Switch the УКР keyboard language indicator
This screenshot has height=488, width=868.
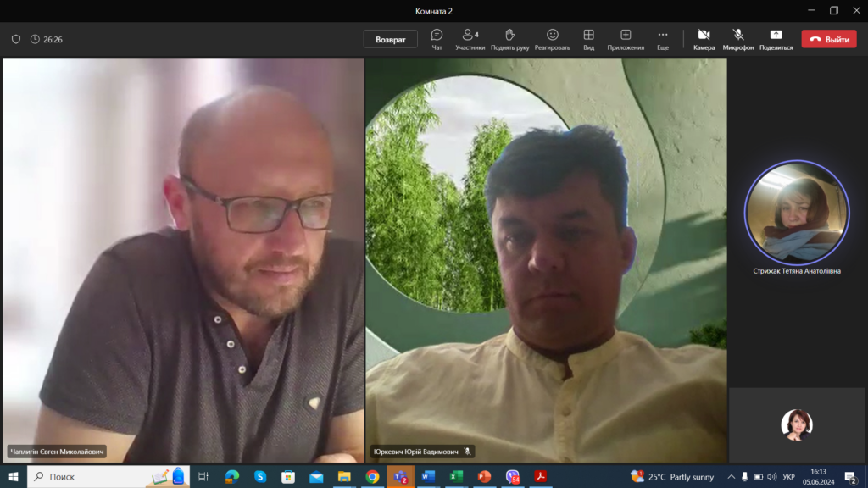(788, 477)
